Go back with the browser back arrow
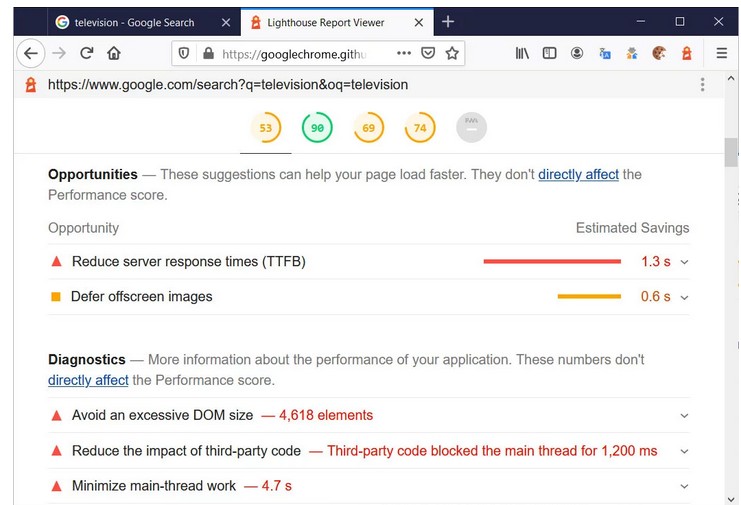Viewport: 741px width, 505px height. (31, 53)
